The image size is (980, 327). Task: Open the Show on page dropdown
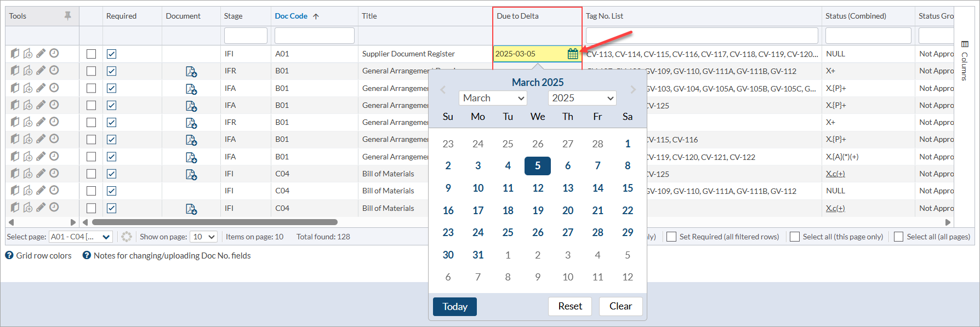(x=203, y=237)
